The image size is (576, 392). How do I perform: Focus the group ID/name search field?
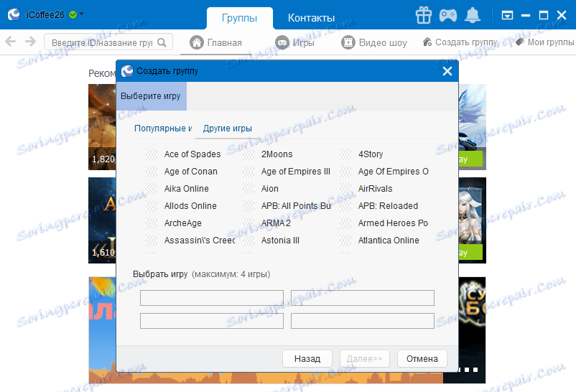[x=108, y=42]
